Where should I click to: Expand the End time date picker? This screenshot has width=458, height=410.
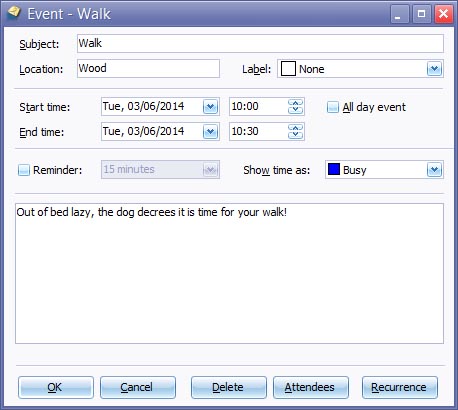point(210,132)
